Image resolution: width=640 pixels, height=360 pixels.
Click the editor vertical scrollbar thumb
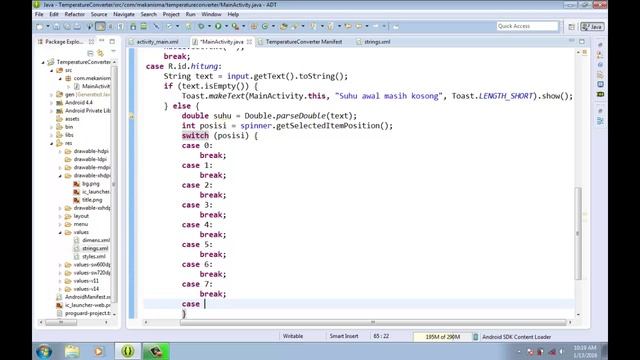pos(578,233)
